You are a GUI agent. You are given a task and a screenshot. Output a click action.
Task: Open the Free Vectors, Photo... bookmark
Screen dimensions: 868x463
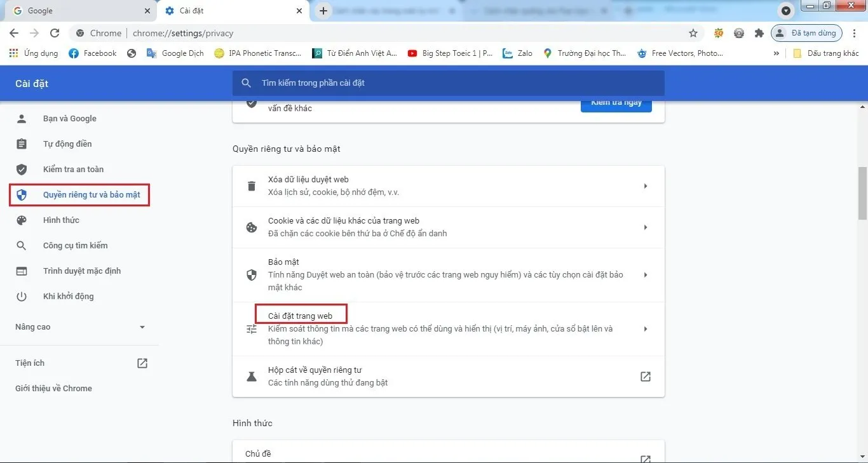(680, 53)
